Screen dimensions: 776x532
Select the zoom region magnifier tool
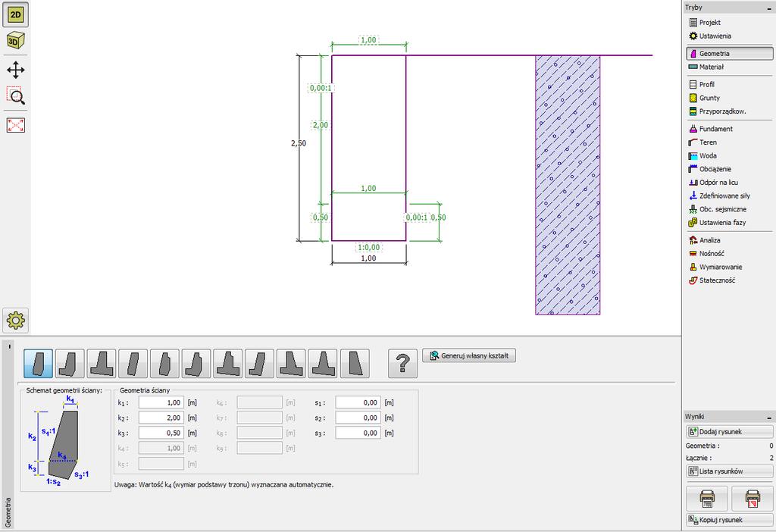(x=16, y=95)
